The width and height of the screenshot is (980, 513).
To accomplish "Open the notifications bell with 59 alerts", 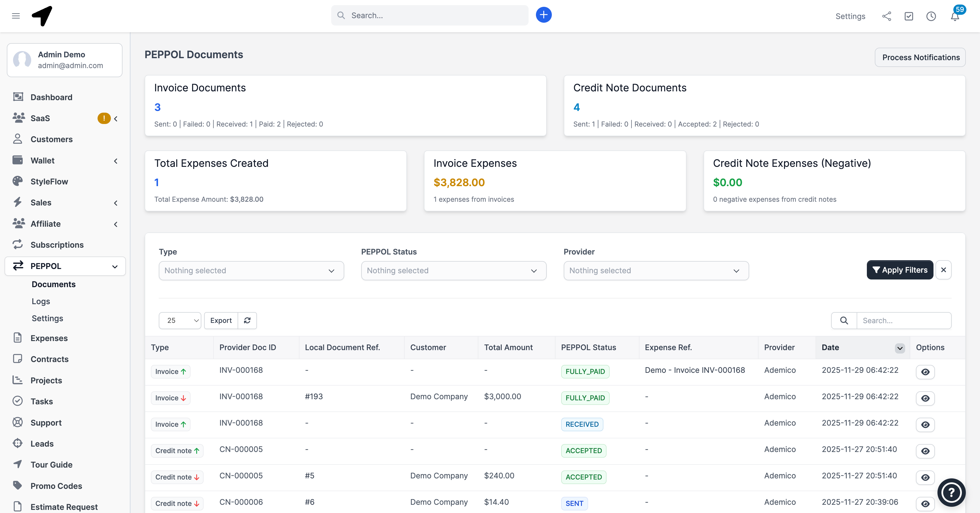I will coord(955,16).
